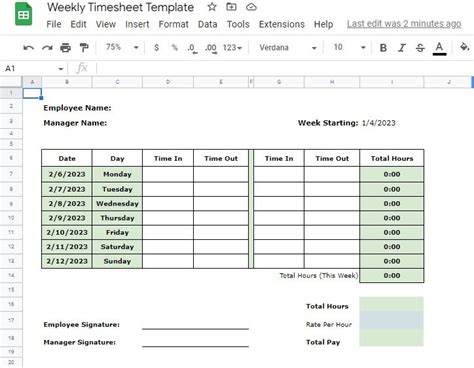Screen dimensions: 474x368
Task: Open the Verdana font dropdown
Action: pyautogui.click(x=287, y=48)
